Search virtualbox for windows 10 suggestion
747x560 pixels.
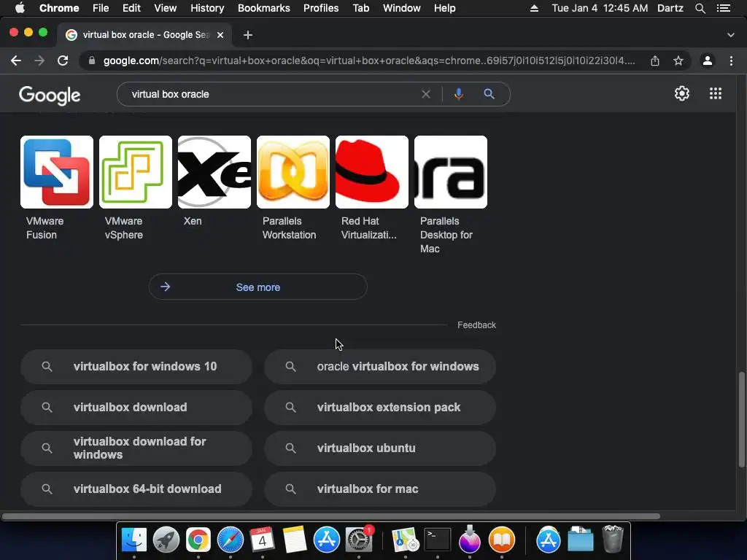[136, 366]
